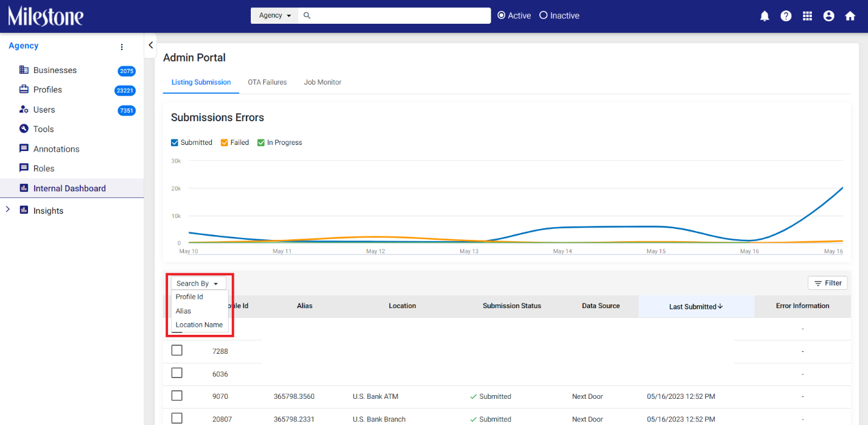Sort by the Location column header
The width and height of the screenshot is (868, 425).
[x=402, y=306]
